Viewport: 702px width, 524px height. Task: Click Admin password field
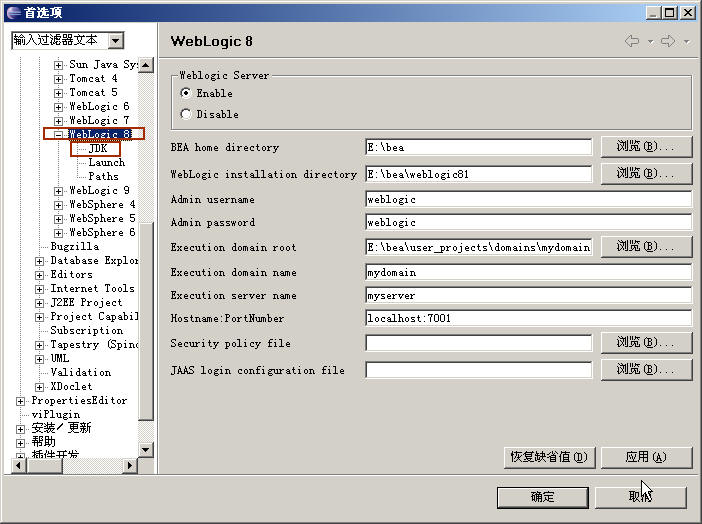click(529, 222)
